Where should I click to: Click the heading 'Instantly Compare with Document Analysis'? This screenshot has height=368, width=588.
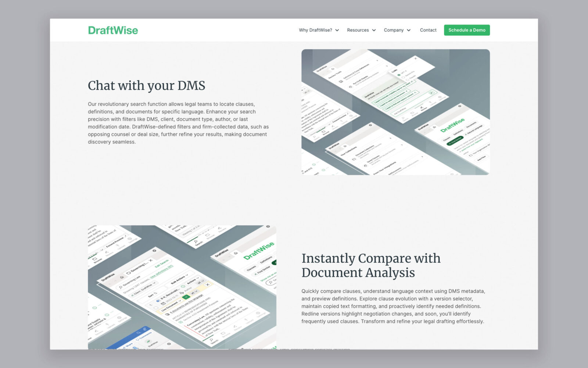pos(371,265)
